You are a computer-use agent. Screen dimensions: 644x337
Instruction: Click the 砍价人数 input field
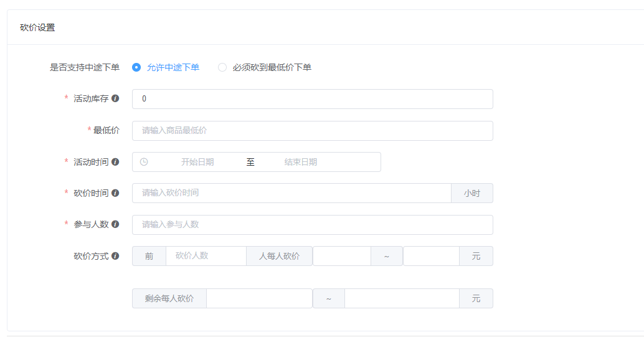tap(206, 256)
